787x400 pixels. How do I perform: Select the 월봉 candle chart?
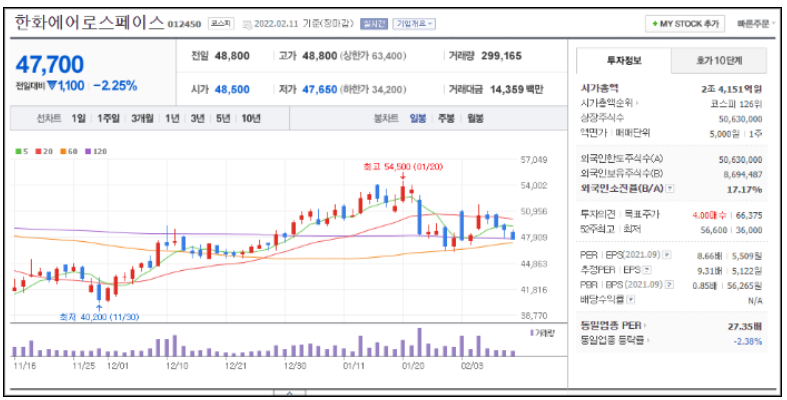pos(475,118)
